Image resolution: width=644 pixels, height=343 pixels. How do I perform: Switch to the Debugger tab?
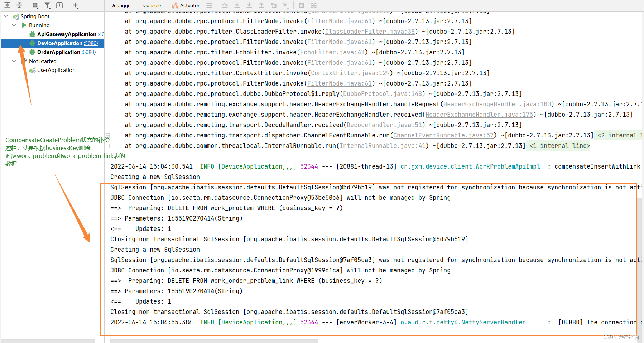coord(121,5)
